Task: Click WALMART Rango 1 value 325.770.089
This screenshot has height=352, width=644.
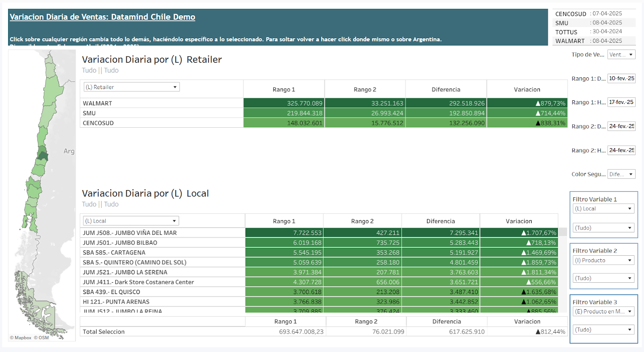Action: pyautogui.click(x=284, y=103)
